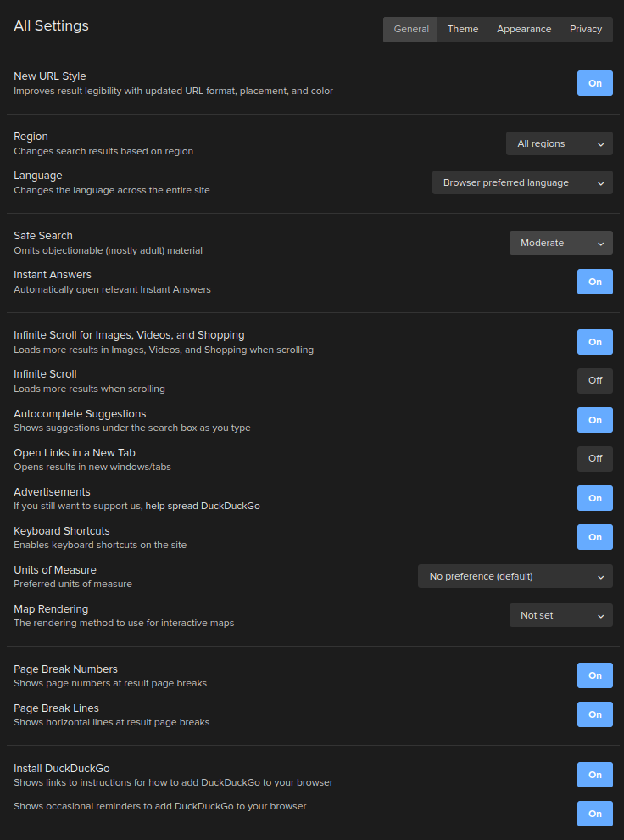The height and width of the screenshot is (840, 624).
Task: Switch off Advertisements
Action: [594, 498]
